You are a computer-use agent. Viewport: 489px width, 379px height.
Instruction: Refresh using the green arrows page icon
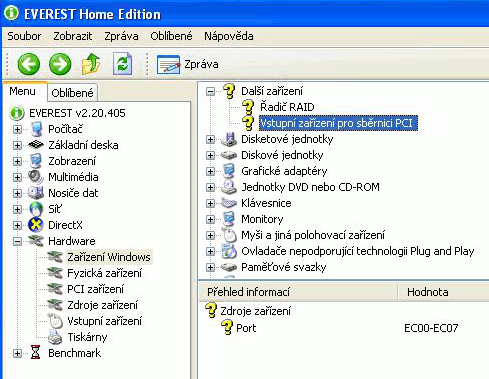[122, 64]
